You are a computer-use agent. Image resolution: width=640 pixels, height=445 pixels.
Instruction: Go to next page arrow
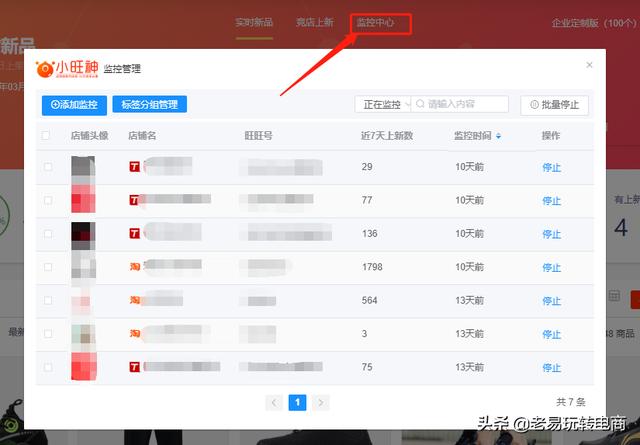320,403
